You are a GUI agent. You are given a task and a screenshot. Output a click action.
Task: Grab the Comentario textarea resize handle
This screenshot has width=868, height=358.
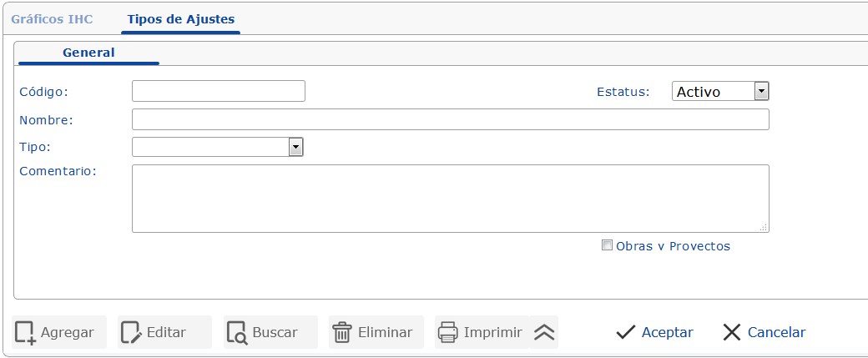(764, 227)
